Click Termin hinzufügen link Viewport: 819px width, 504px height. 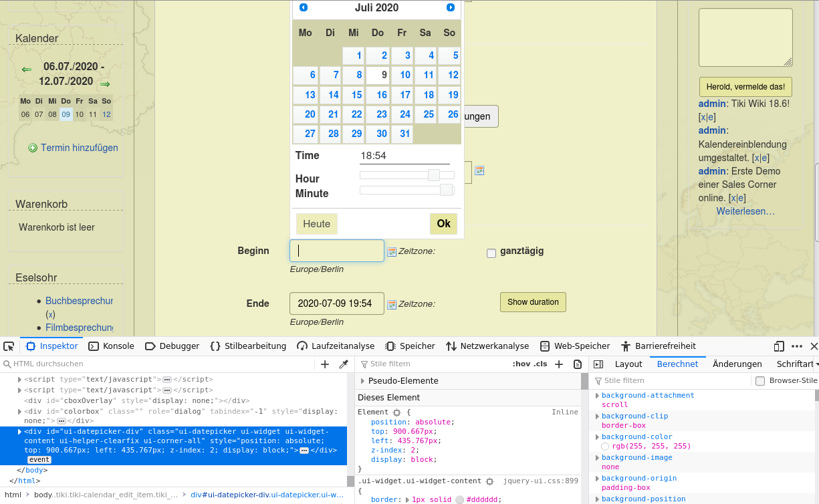(x=80, y=148)
